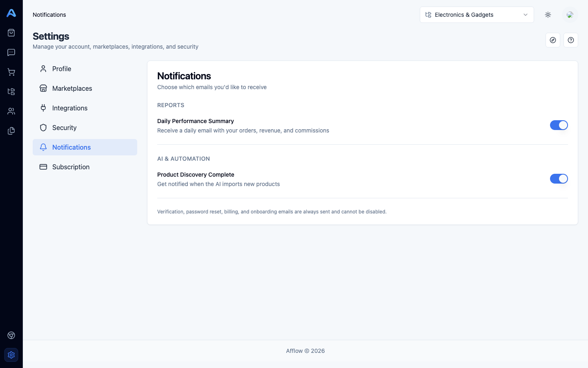The height and width of the screenshot is (368, 588).
Task: Expand the Electronics & Gadgets marketplace dropdown
Action: pos(477,15)
